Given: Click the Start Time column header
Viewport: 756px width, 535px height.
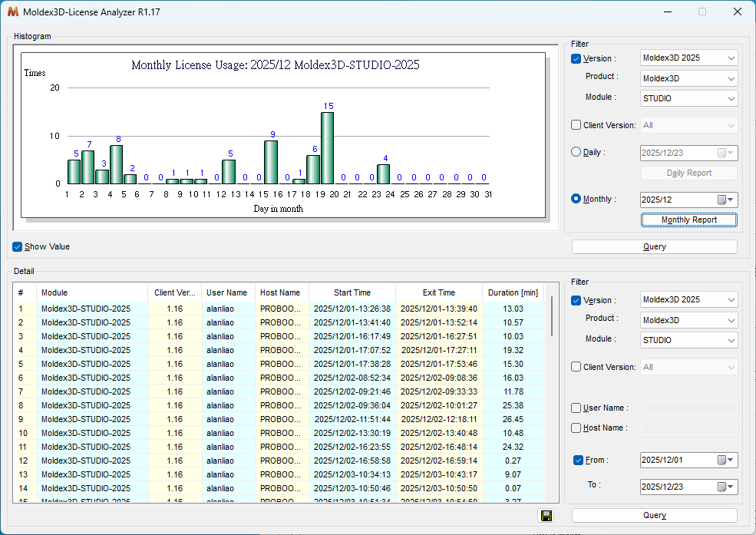Looking at the screenshot, I should [352, 292].
